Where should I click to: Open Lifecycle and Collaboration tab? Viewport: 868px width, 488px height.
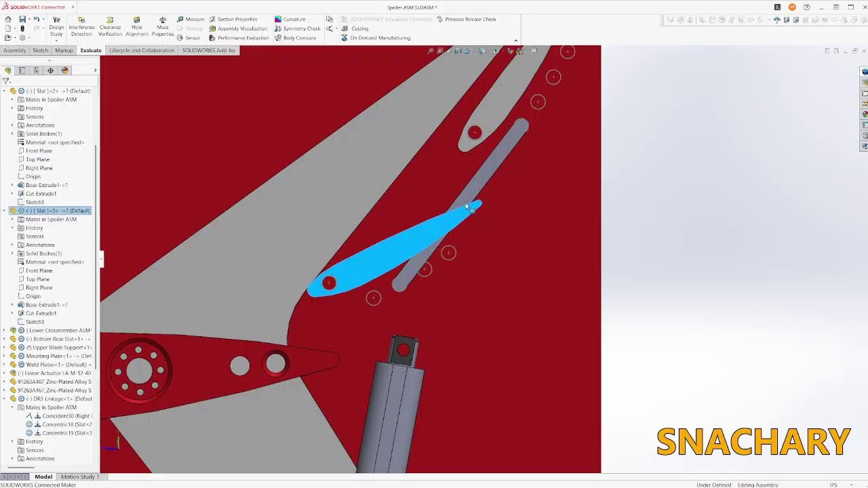click(x=142, y=50)
